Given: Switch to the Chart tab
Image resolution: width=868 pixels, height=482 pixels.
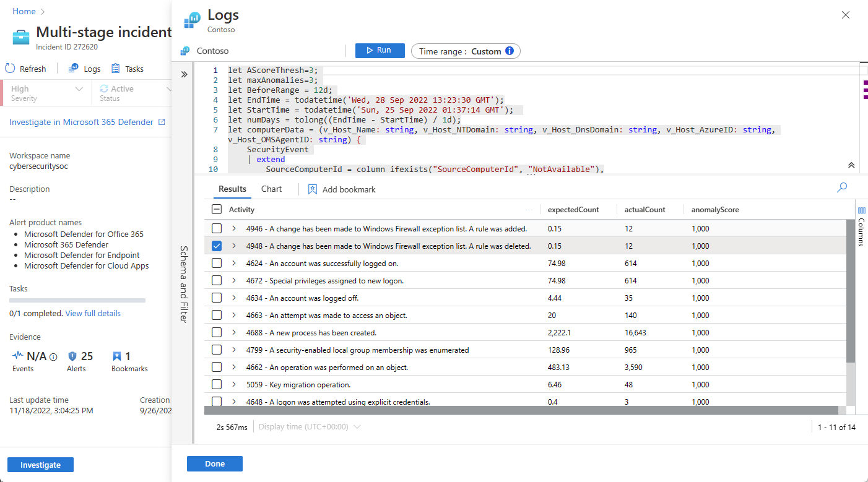Looking at the screenshot, I should [x=271, y=189].
